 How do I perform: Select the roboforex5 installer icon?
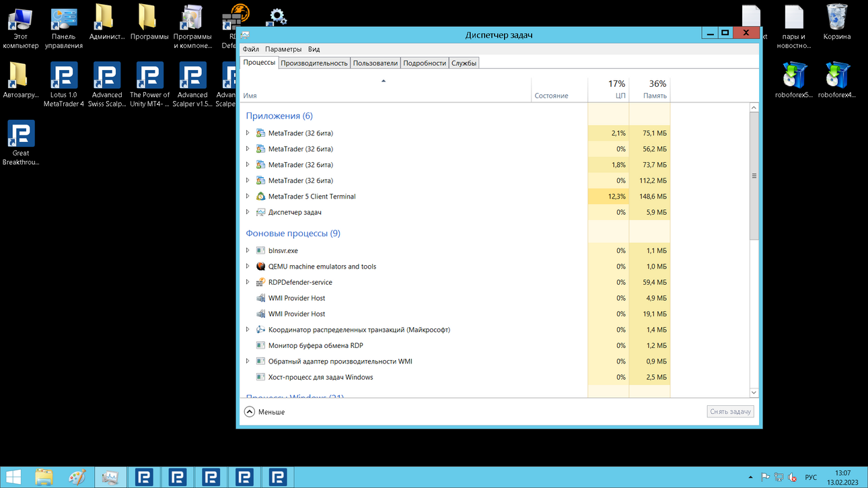tap(794, 81)
